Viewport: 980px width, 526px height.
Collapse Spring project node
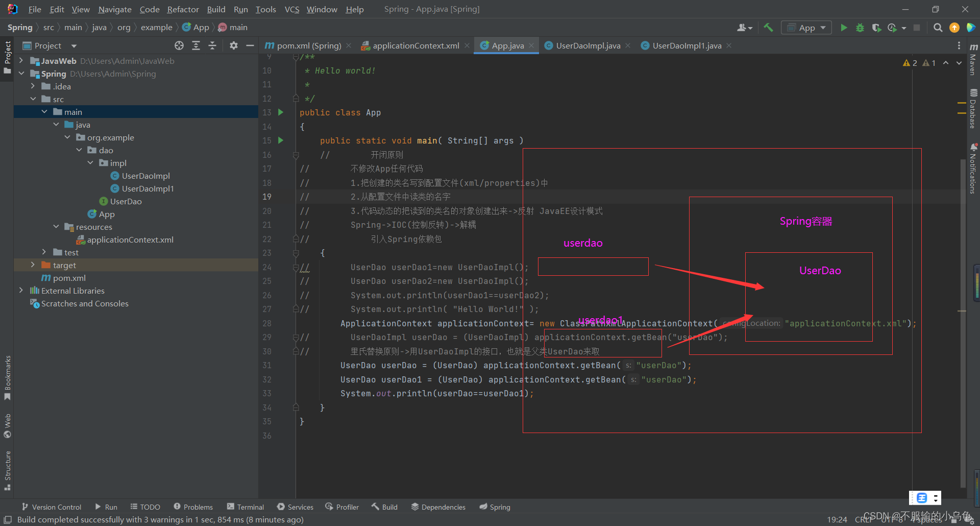[x=21, y=74]
